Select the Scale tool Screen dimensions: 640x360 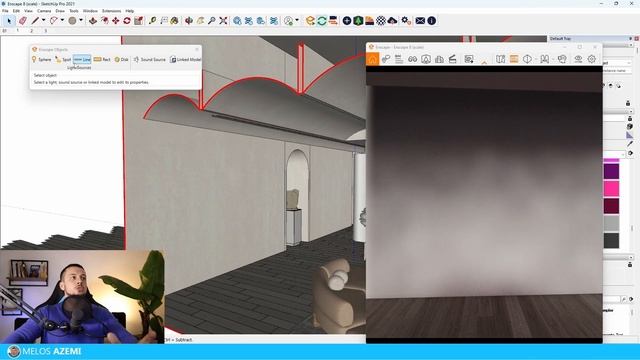[138, 20]
